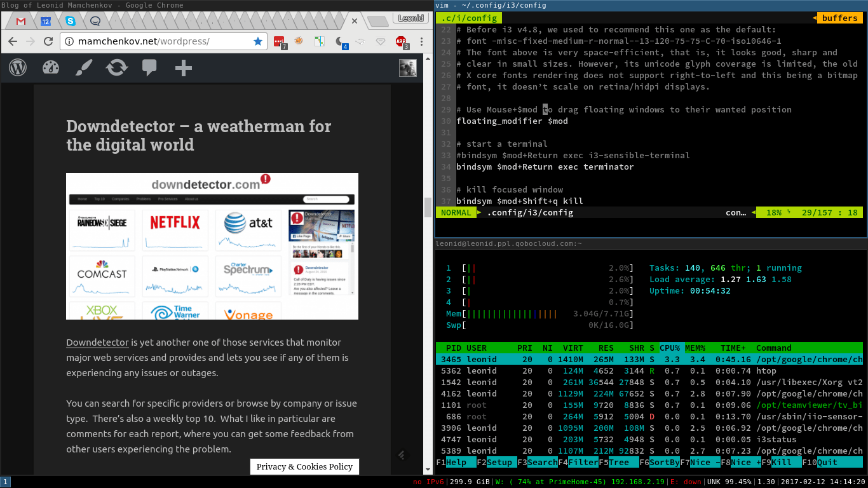
Task: Click the floating_modifier $mod line in vim
Action: [512, 121]
